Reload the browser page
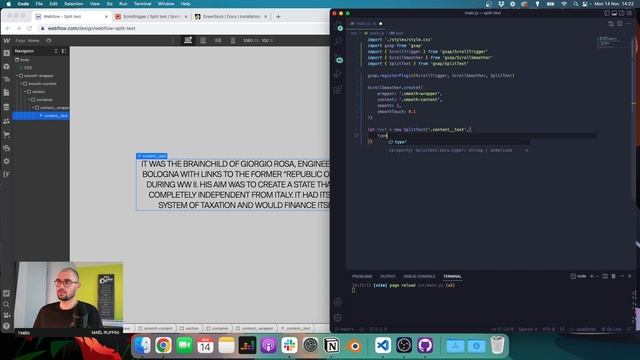 pyautogui.click(x=29, y=28)
